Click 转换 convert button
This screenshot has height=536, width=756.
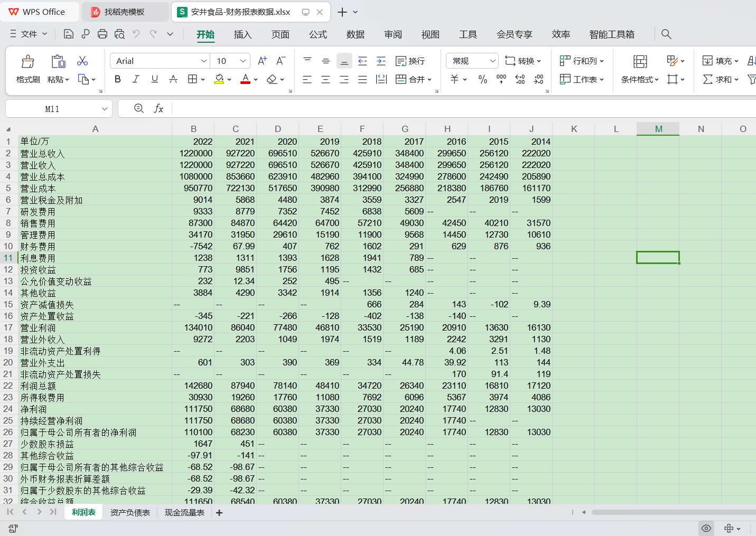pos(523,61)
